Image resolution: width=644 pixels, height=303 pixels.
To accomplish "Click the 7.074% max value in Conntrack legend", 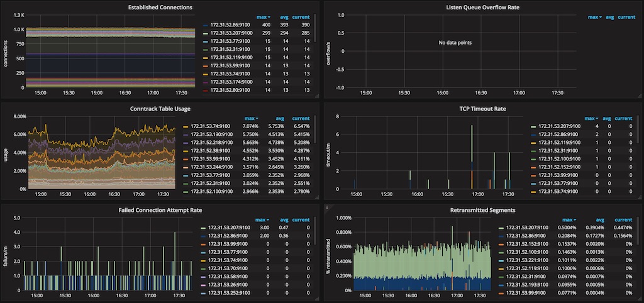I will (250, 126).
